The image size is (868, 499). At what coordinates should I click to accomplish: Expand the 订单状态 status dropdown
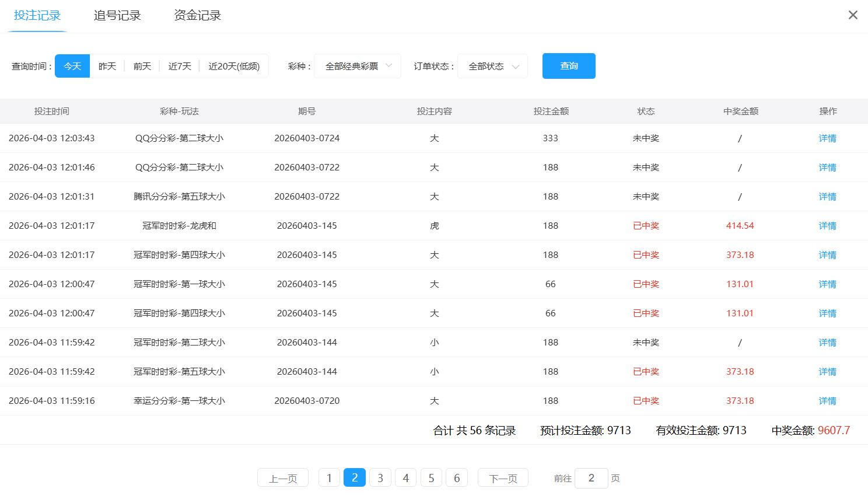[492, 66]
